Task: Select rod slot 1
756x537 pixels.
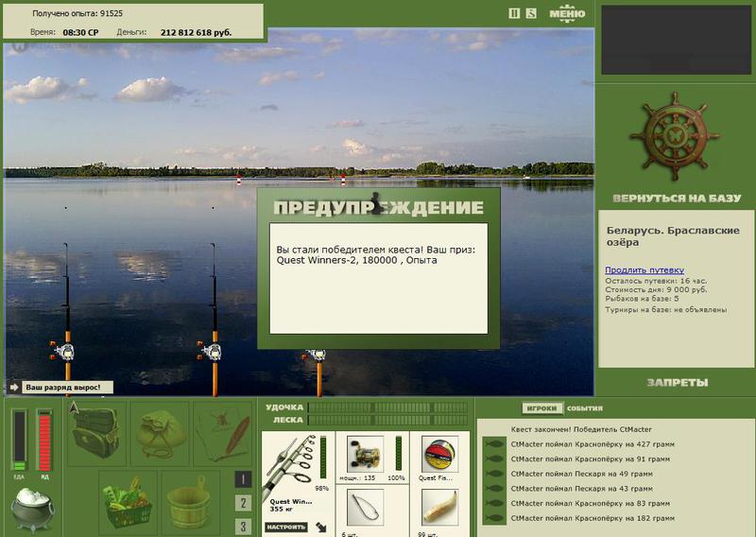Action: point(243,479)
